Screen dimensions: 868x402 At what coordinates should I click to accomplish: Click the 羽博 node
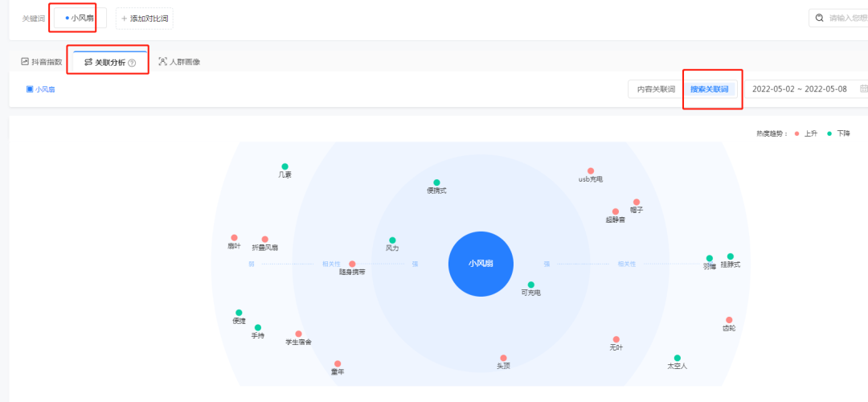click(710, 258)
